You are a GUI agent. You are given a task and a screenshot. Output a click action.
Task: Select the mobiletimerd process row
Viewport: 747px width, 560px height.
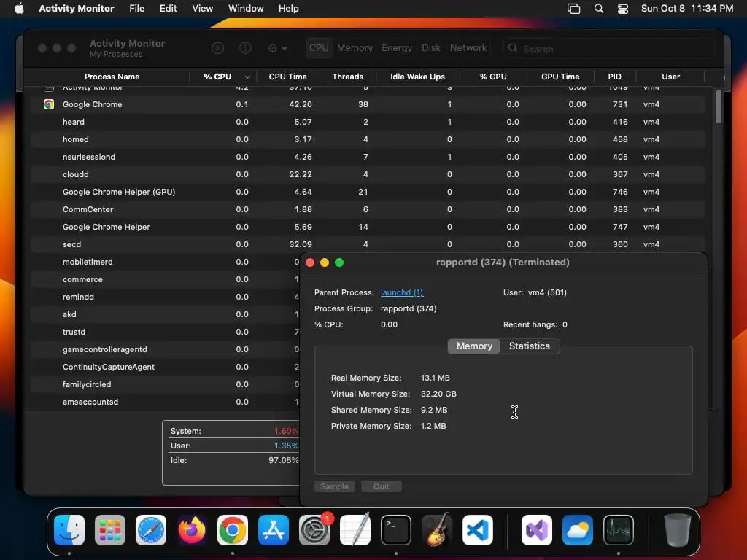(x=166, y=262)
